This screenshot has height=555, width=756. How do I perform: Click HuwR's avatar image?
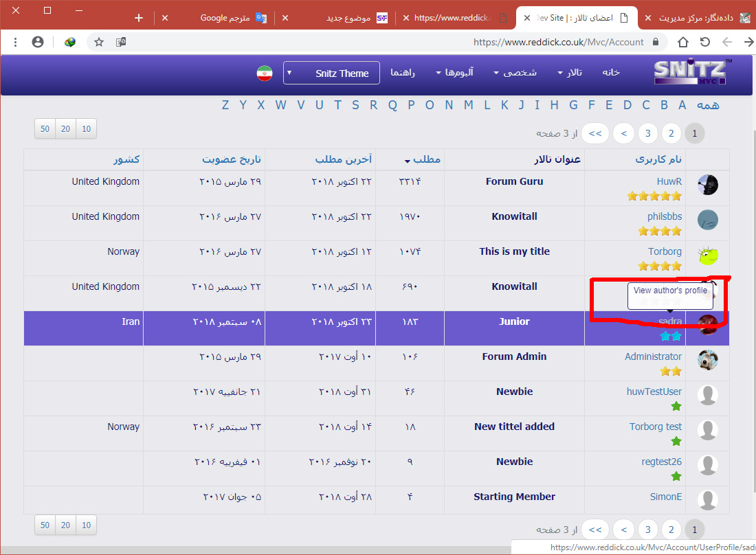tap(707, 185)
